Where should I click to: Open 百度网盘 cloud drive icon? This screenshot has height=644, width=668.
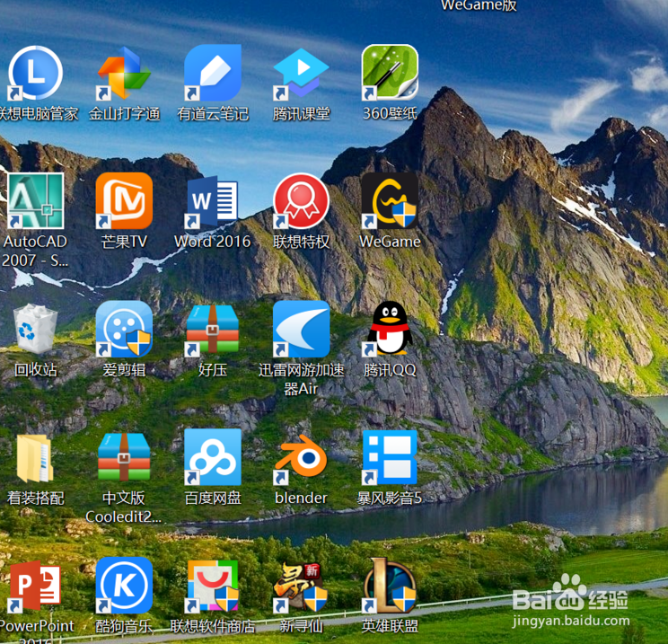pos(213,457)
